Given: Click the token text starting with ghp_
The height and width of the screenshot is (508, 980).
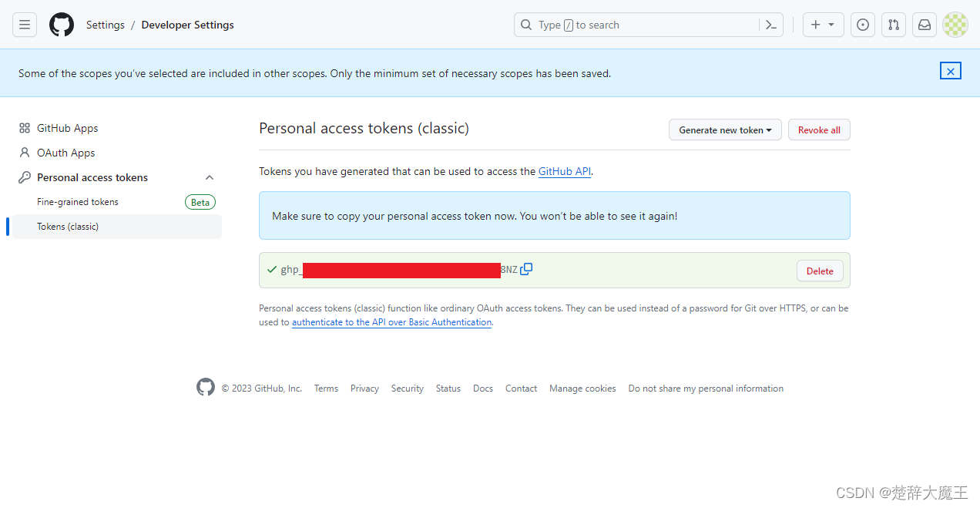Looking at the screenshot, I should [399, 270].
